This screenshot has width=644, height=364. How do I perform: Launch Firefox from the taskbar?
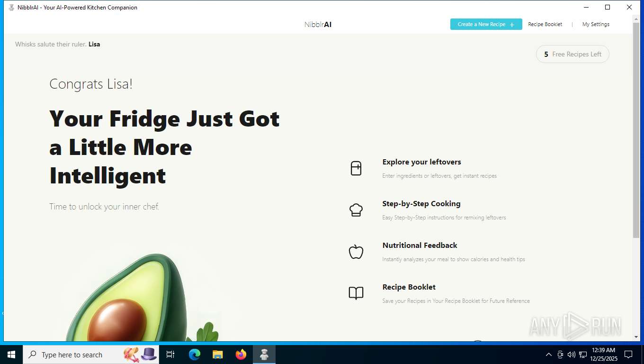coord(241,355)
